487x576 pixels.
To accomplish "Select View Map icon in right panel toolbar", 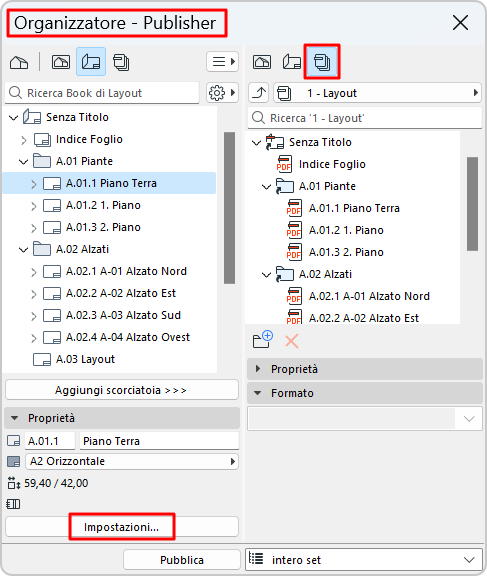I will click(x=261, y=62).
